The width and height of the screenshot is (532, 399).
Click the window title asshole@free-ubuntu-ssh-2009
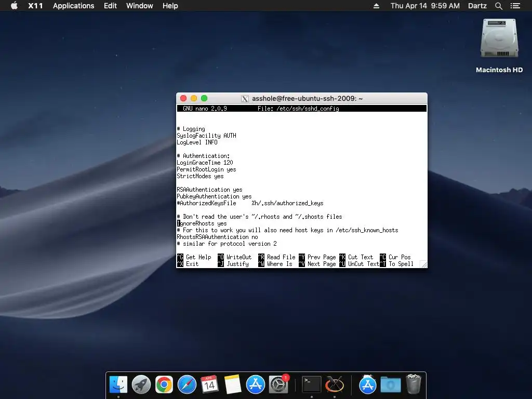(307, 98)
